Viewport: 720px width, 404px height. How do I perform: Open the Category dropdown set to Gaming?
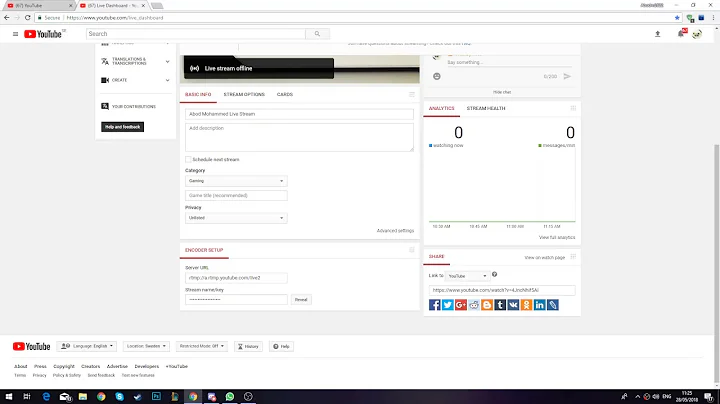236,181
